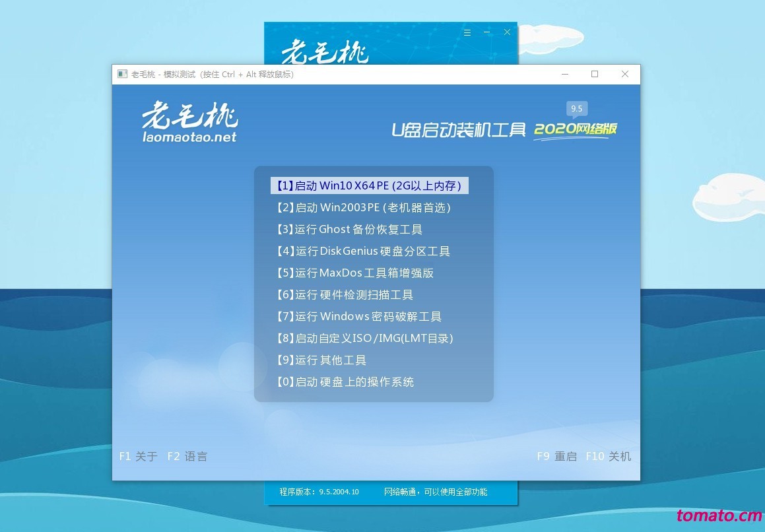Start option 5 MaxDos toolbox
The height and width of the screenshot is (532, 765).
coord(354,273)
